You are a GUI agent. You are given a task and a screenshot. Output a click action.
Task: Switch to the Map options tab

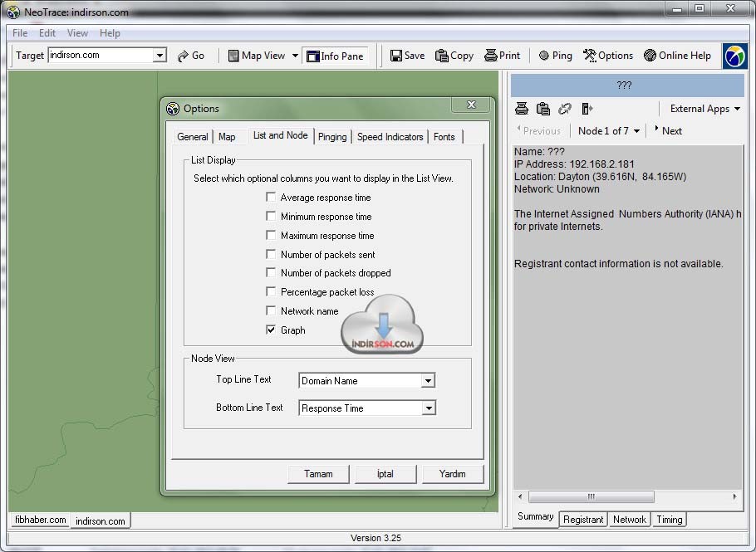click(x=227, y=137)
